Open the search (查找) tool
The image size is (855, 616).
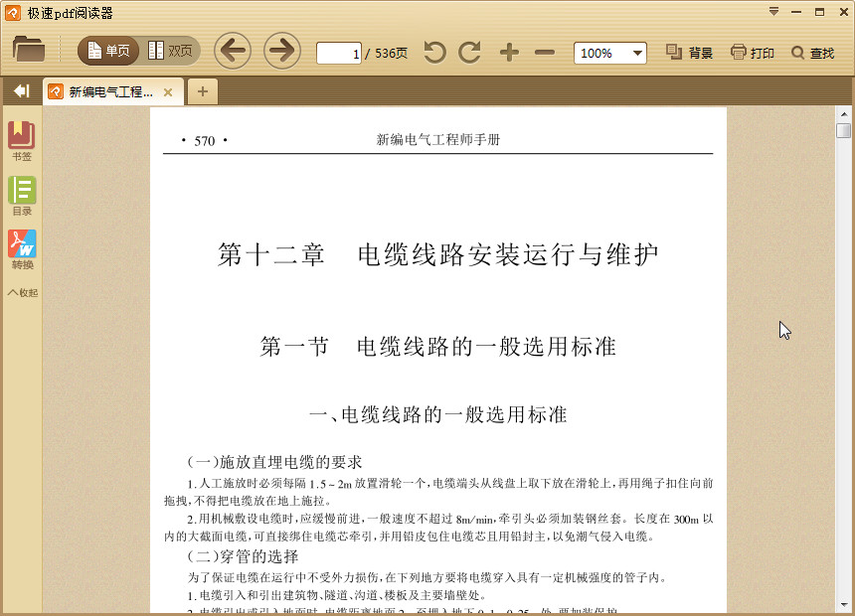pos(812,53)
